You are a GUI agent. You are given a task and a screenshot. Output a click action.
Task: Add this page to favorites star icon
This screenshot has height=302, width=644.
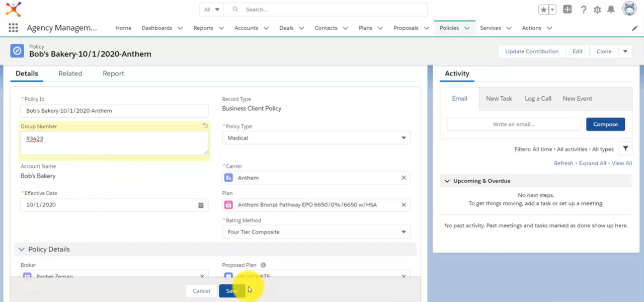(543, 9)
